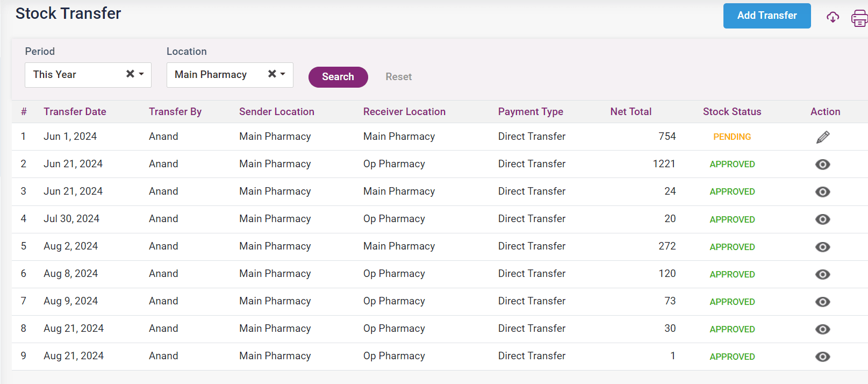View the transfer with net total 30
The width and height of the screenshot is (868, 384).
click(822, 329)
